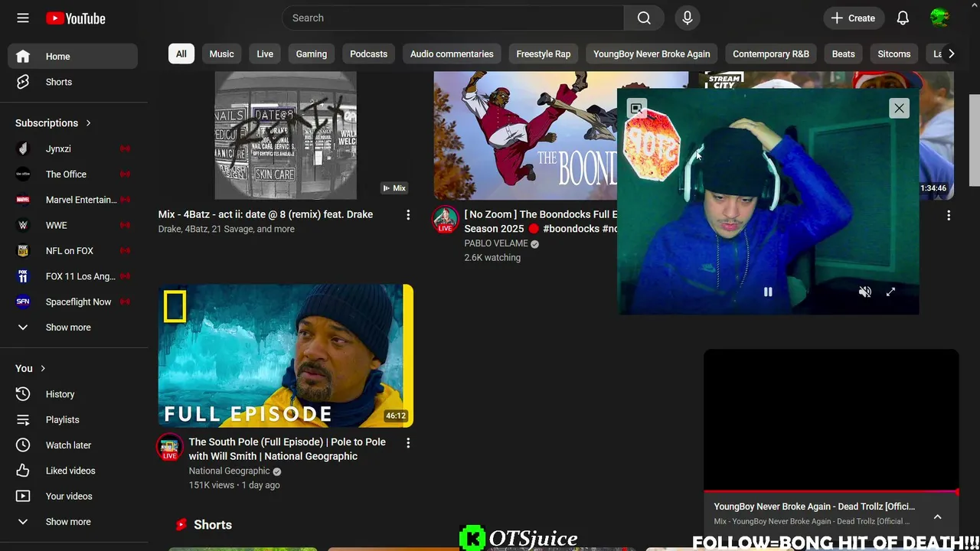
Task: Open National Geographic channel link
Action: pyautogui.click(x=230, y=471)
